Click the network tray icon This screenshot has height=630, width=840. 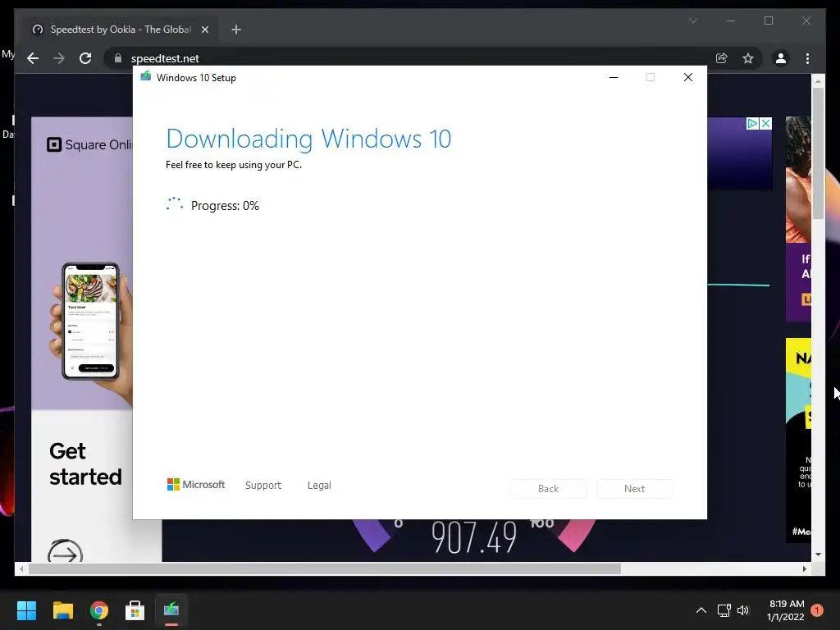point(724,610)
